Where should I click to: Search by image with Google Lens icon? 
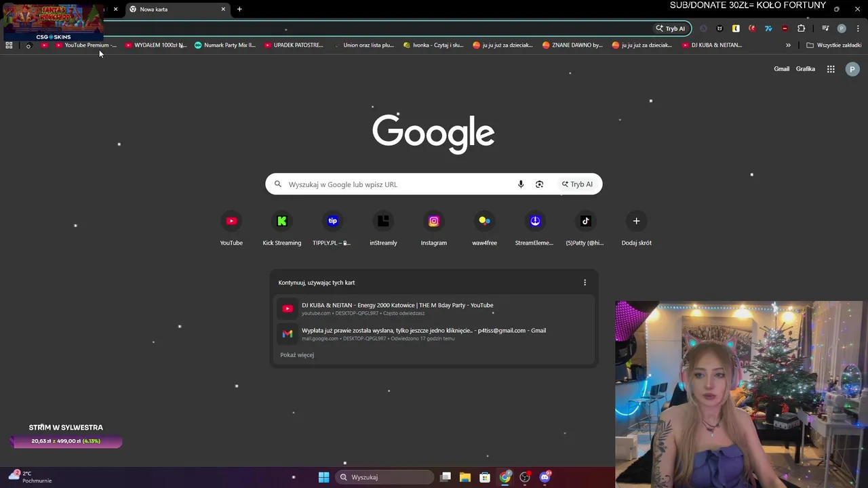pos(540,184)
